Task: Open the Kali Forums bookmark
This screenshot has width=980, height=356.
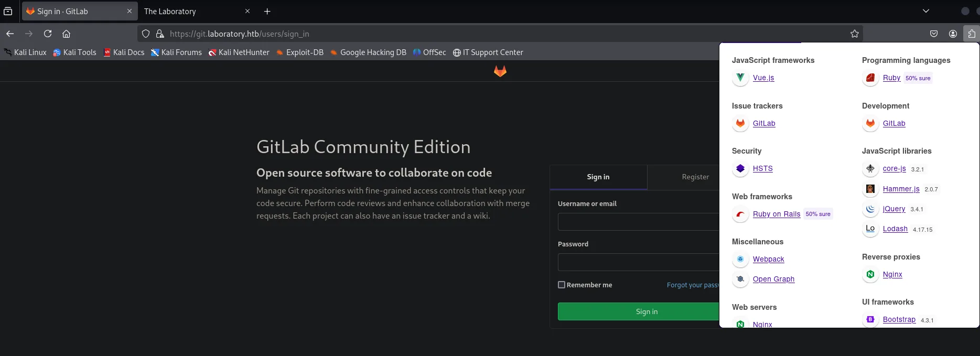Action: [176, 52]
